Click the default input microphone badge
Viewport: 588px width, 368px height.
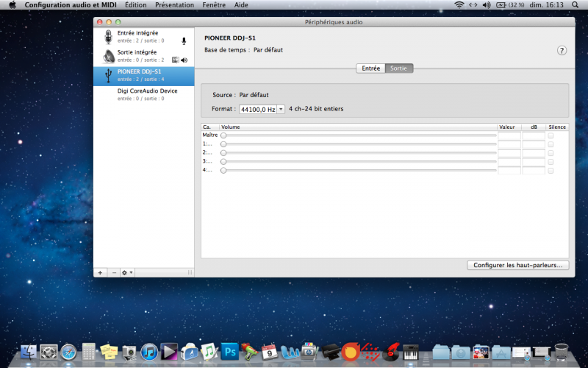coord(184,41)
